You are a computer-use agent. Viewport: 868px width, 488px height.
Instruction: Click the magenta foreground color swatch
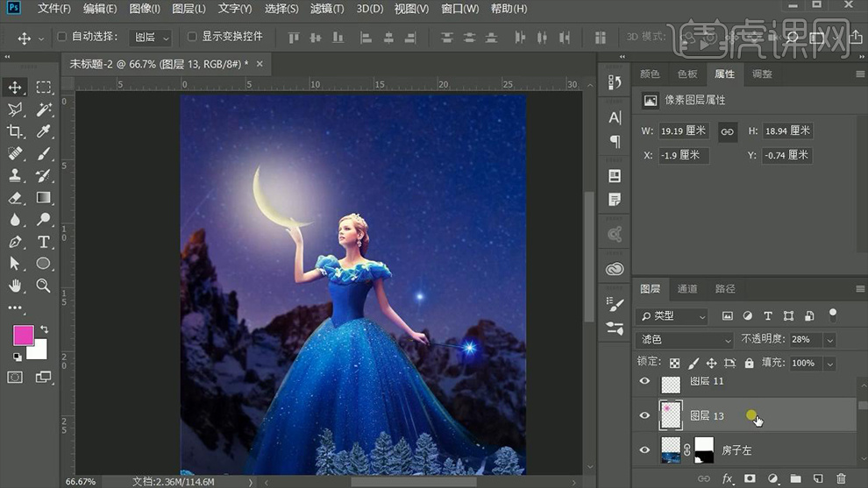[24, 335]
